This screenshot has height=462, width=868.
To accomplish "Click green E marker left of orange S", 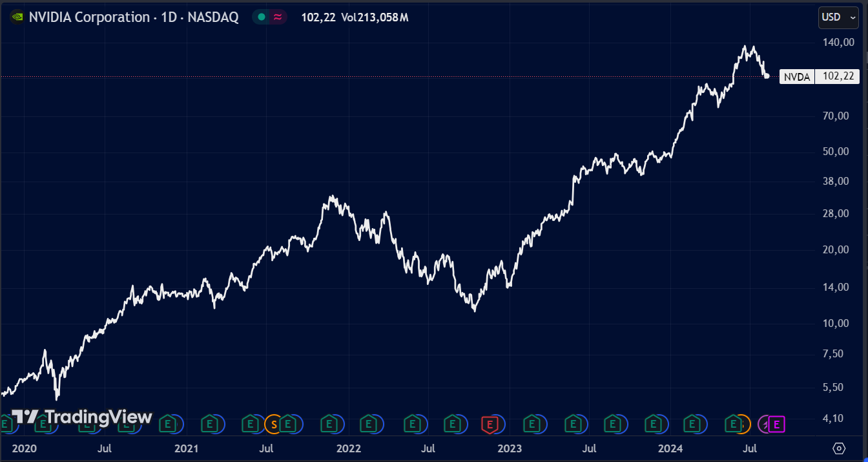I will coord(250,425).
